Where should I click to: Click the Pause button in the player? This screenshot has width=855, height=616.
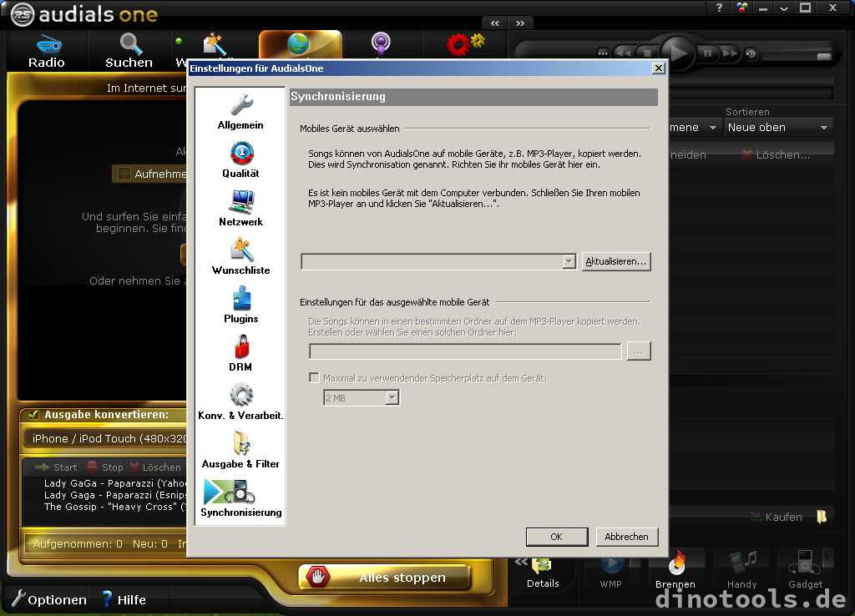pos(707,53)
